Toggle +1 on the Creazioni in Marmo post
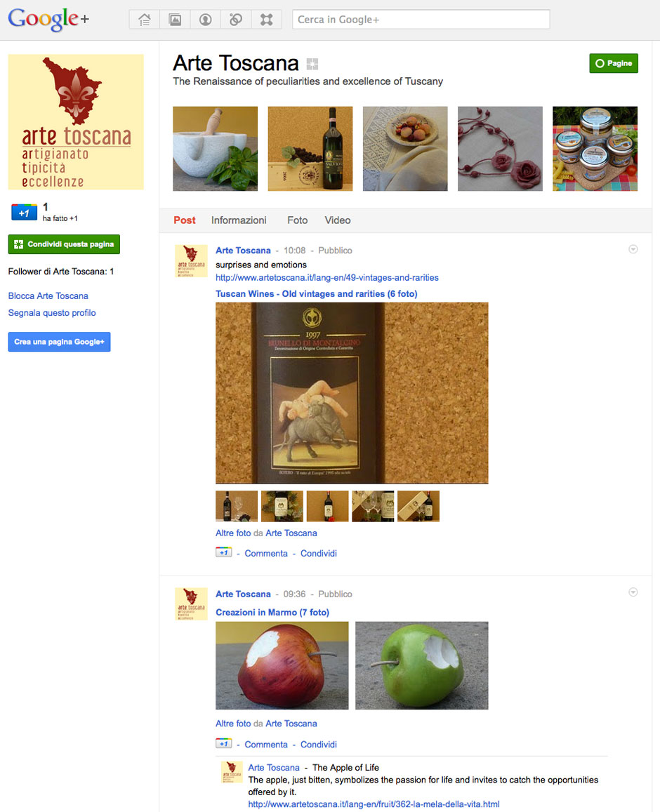This screenshot has height=812, width=660. tap(223, 744)
